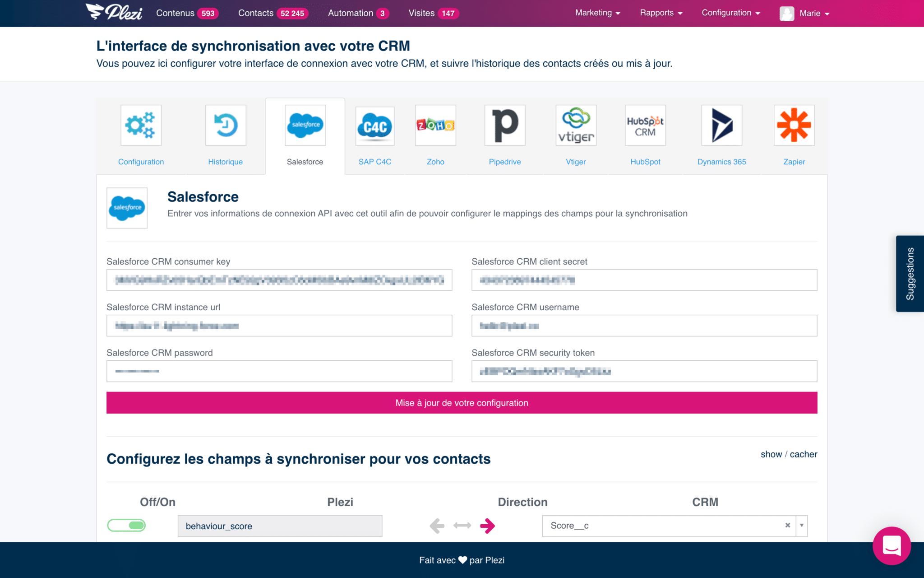Select the Pipedrive logo icon
924x578 pixels.
[x=505, y=125]
